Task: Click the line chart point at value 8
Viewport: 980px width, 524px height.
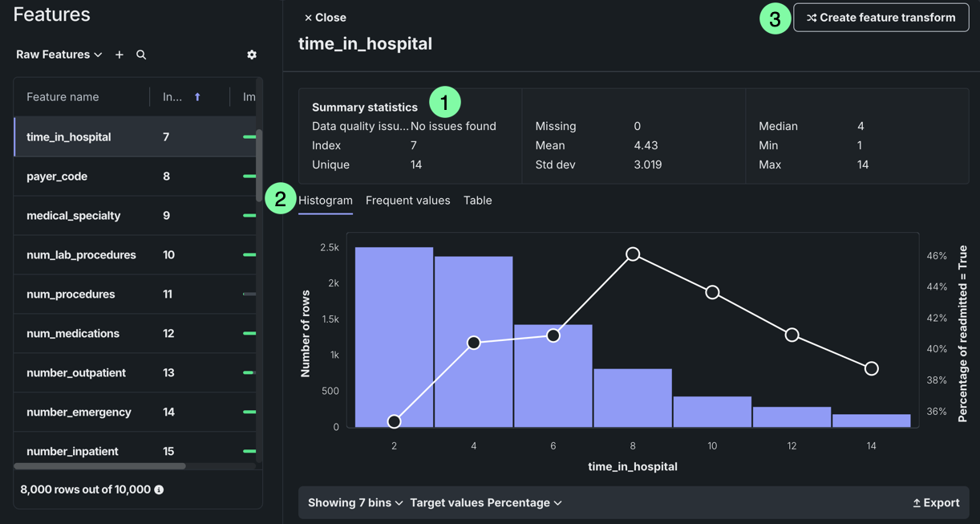Action: click(x=633, y=254)
